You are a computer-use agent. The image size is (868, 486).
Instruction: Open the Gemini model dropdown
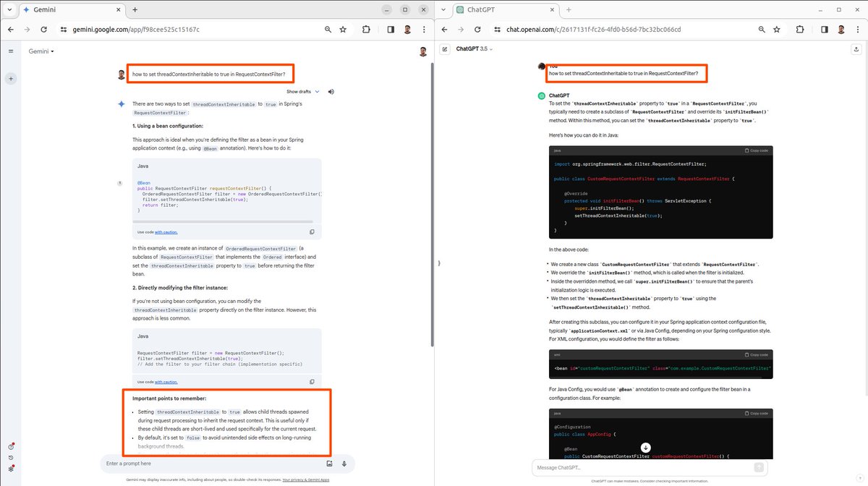point(41,51)
